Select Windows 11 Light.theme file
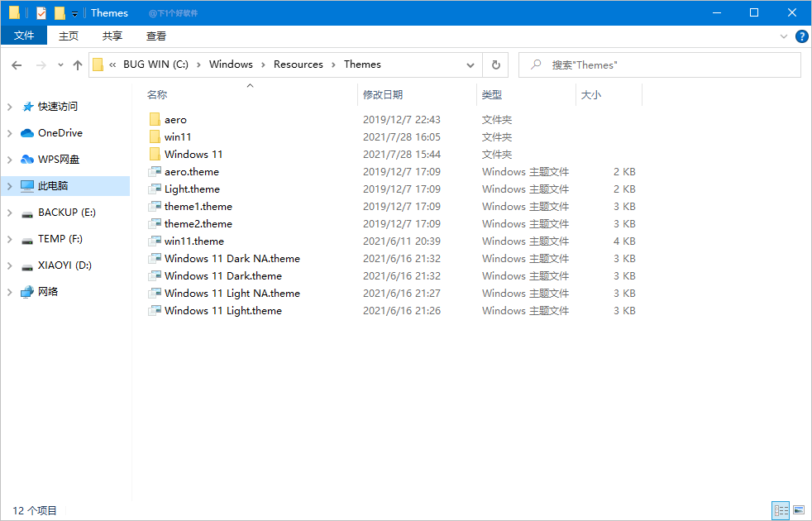This screenshot has width=812, height=521. pyautogui.click(x=223, y=310)
